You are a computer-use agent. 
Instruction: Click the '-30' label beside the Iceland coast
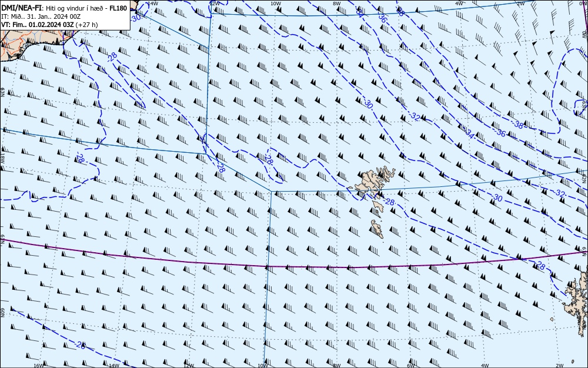(136, 17)
